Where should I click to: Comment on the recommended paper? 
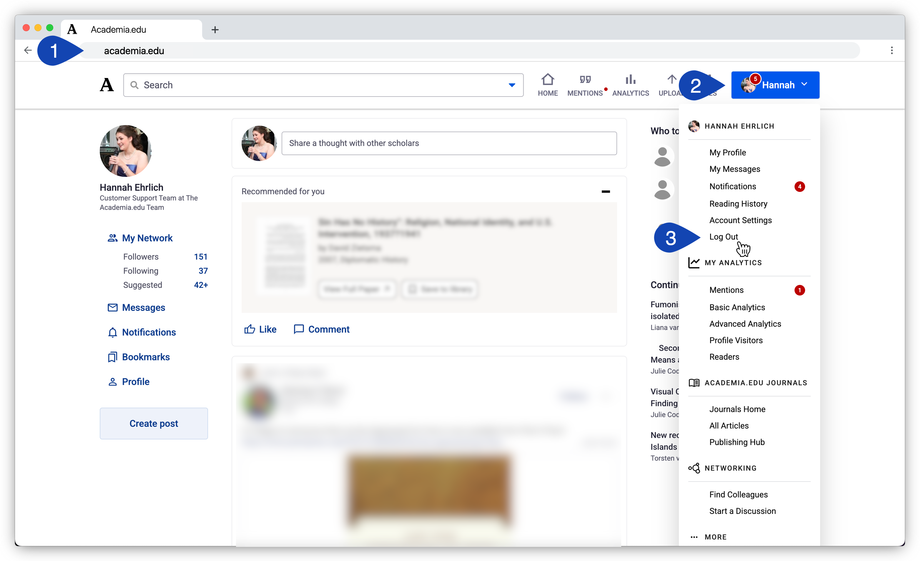click(x=321, y=329)
